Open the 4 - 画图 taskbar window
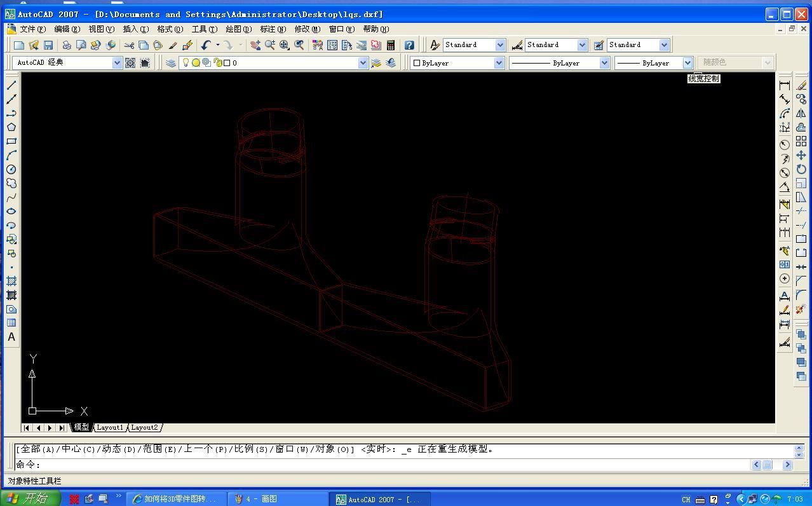The image size is (812, 506). [278, 499]
